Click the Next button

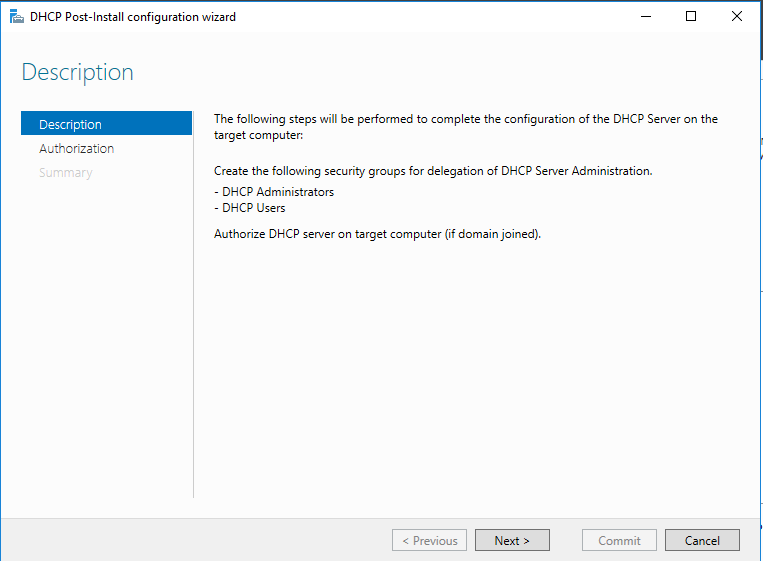tap(512, 540)
